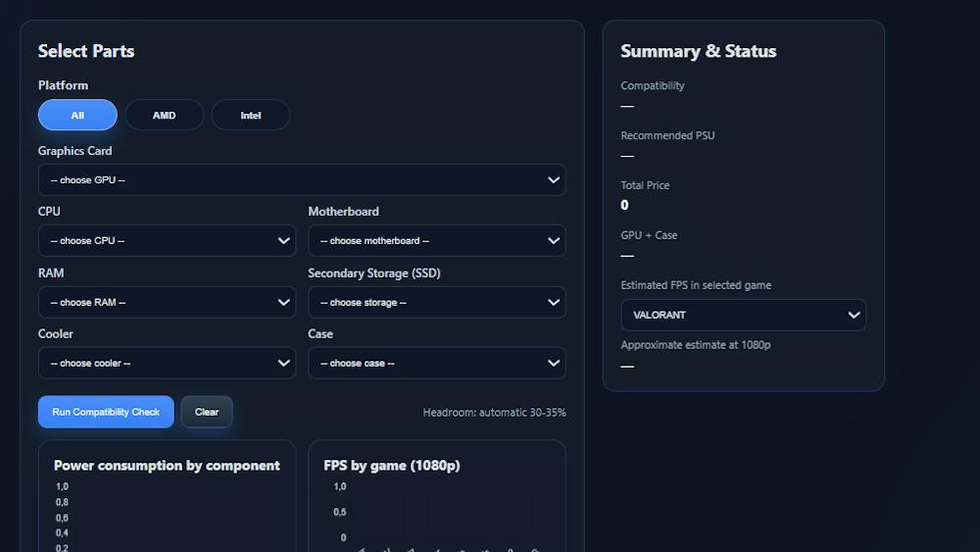Click the Secondary Storage (SSD) label

point(374,274)
